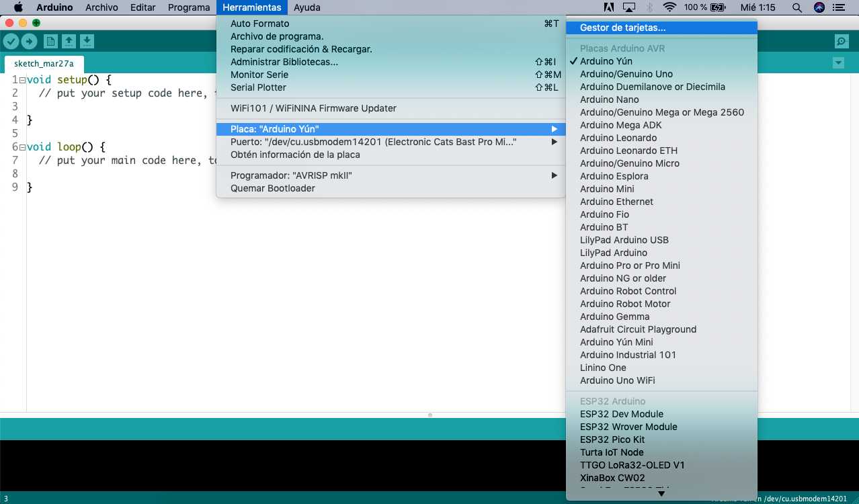Select Arduino Industrial 101 board
The width and height of the screenshot is (859, 504).
click(x=661, y=355)
